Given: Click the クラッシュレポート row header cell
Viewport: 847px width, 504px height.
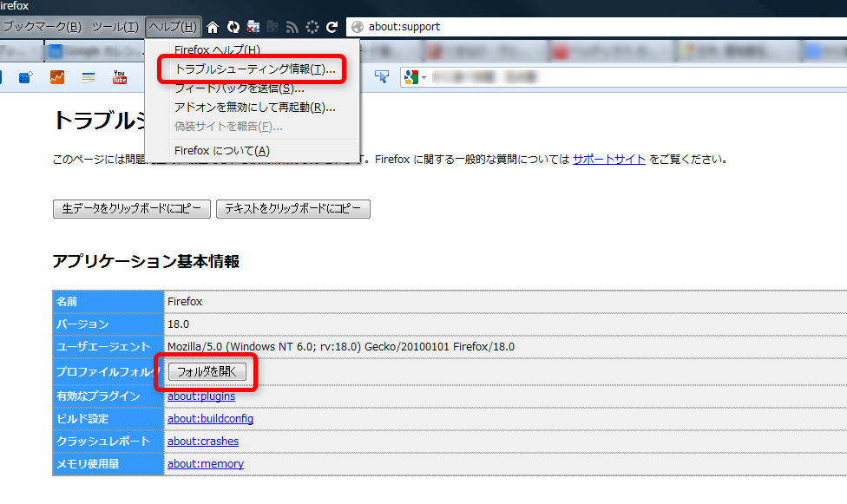Looking at the screenshot, I should coord(108,442).
